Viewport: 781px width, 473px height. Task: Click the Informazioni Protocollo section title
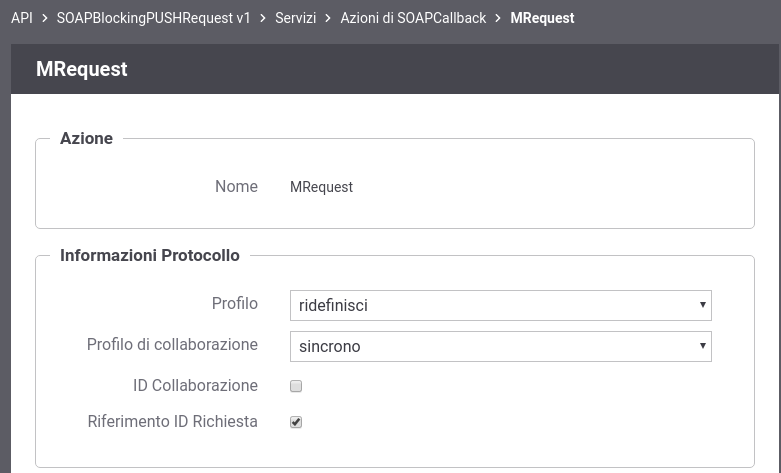point(150,255)
